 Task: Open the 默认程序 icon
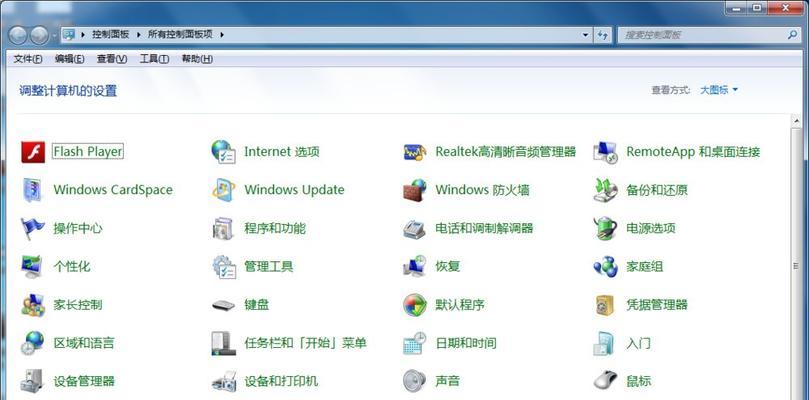click(x=415, y=305)
